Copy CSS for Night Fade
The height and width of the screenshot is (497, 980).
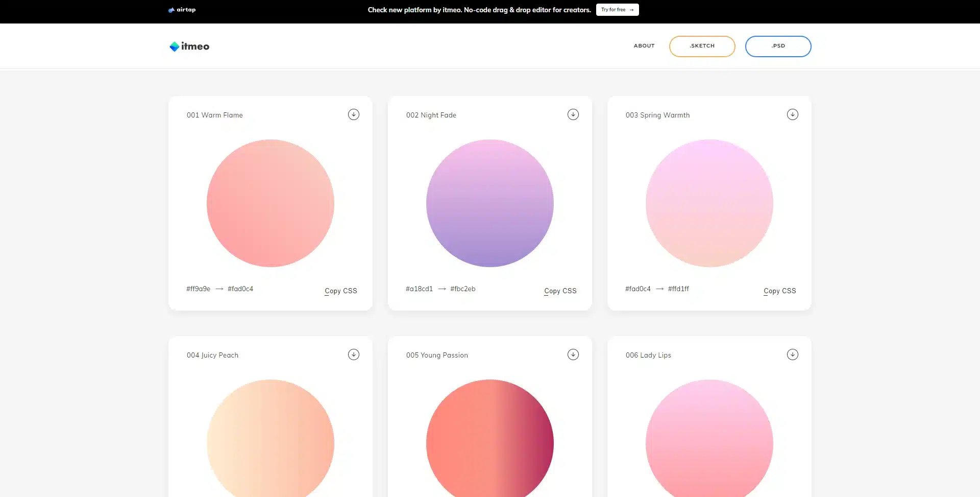tap(560, 291)
